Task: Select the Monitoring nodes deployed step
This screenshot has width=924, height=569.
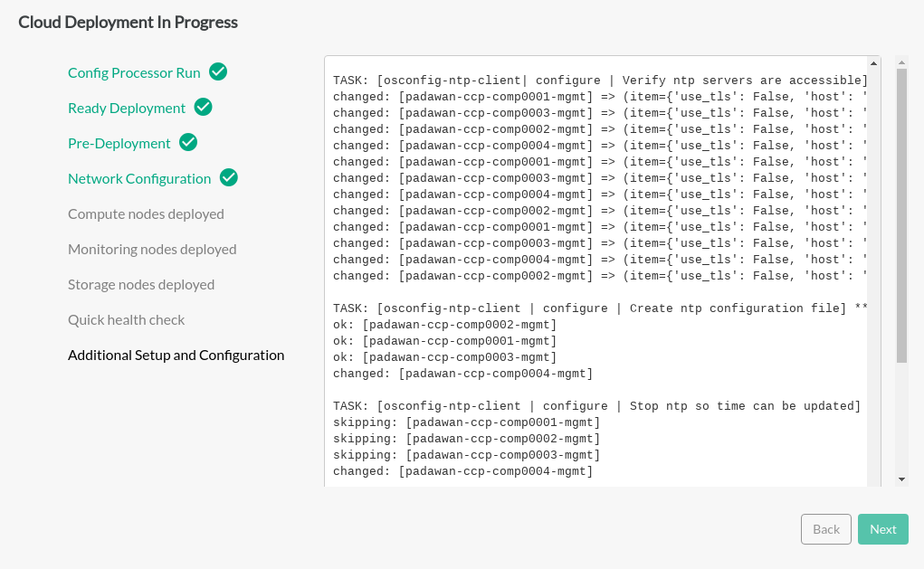Action: pos(152,250)
